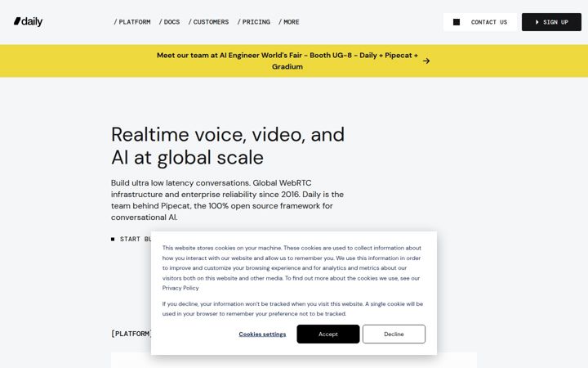Open the Platform menu in navigation
The height and width of the screenshot is (368, 588).
pos(132,22)
